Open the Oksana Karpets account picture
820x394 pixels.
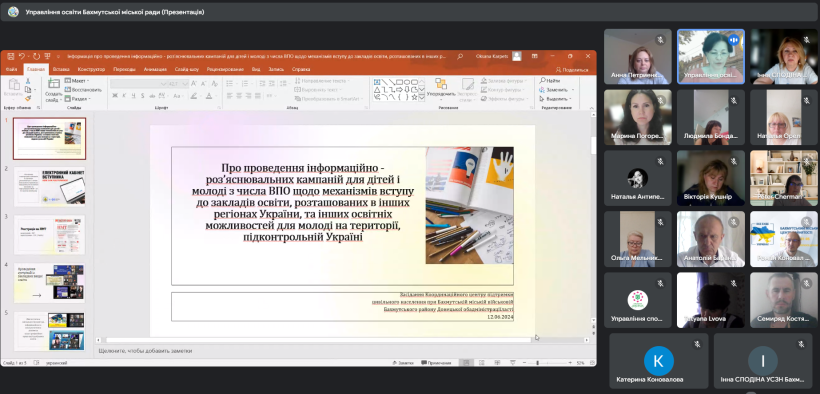click(x=517, y=56)
